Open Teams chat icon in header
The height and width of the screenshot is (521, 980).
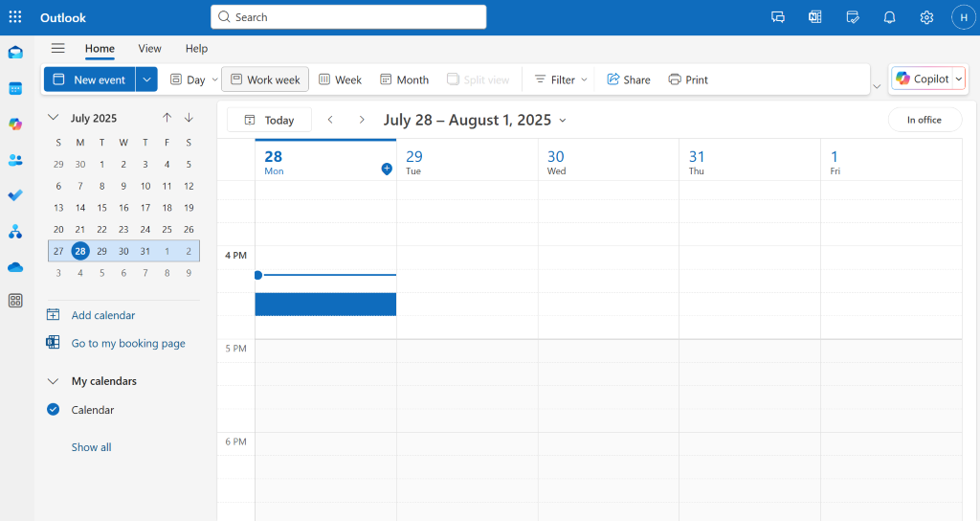778,17
